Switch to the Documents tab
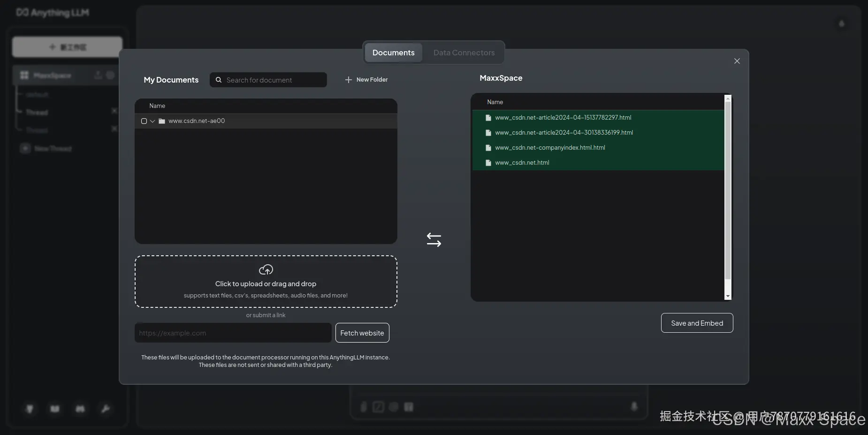868x435 pixels. 394,53
